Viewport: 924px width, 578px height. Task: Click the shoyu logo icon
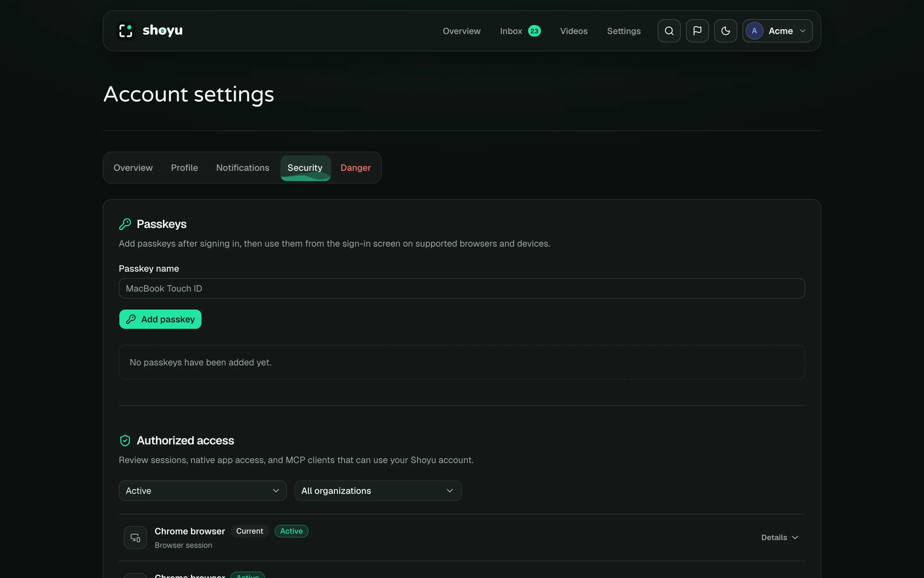tap(126, 31)
